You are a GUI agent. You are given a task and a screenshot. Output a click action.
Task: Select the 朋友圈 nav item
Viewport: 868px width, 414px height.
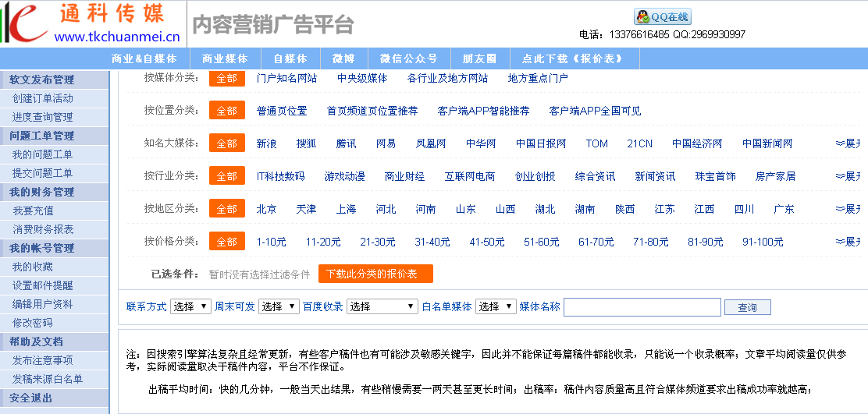(x=479, y=58)
